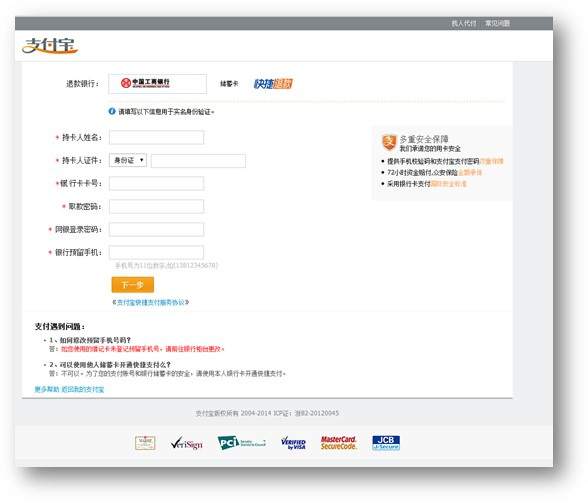Click the copyright text 2004-2014 ICP证
The height and width of the screenshot is (503, 588).
pyautogui.click(x=267, y=413)
